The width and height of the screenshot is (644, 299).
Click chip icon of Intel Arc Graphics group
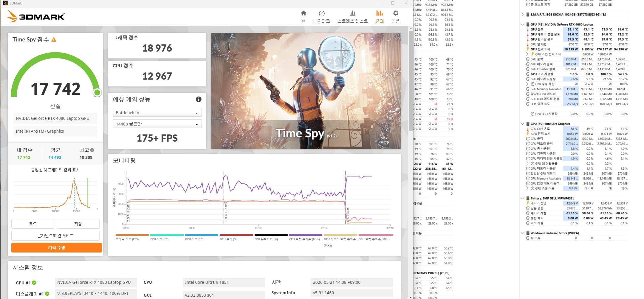(528, 124)
